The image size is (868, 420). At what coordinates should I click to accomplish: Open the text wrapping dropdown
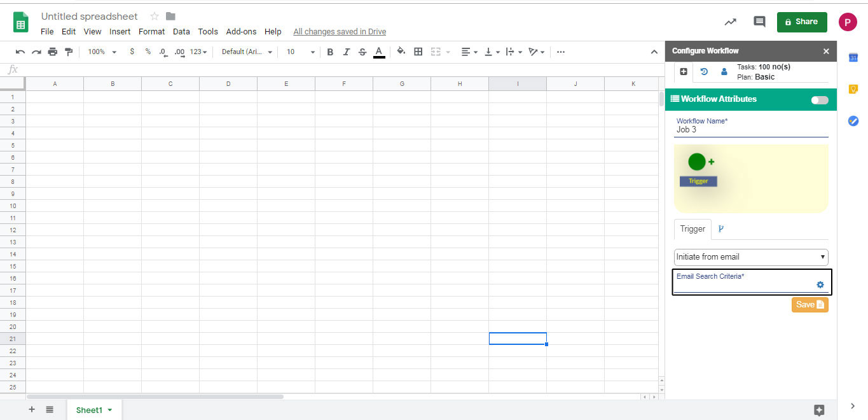514,52
